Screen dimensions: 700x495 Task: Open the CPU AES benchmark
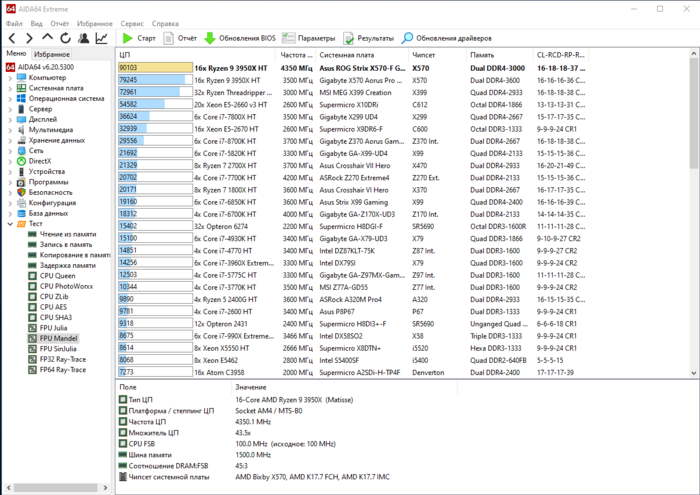coord(47,307)
